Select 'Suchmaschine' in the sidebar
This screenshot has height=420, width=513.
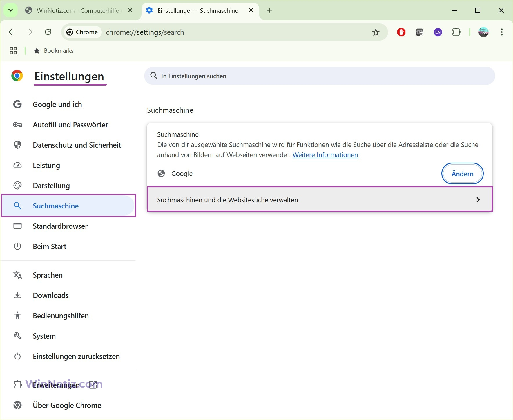click(x=68, y=206)
